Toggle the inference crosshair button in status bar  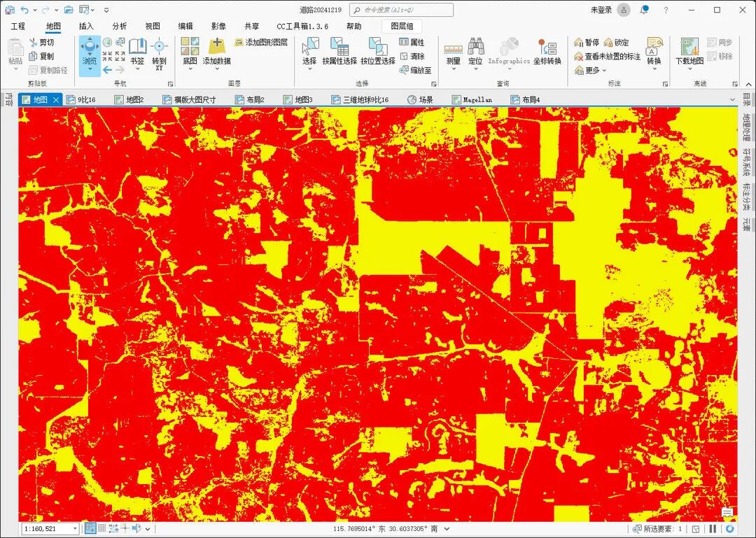[x=125, y=528]
